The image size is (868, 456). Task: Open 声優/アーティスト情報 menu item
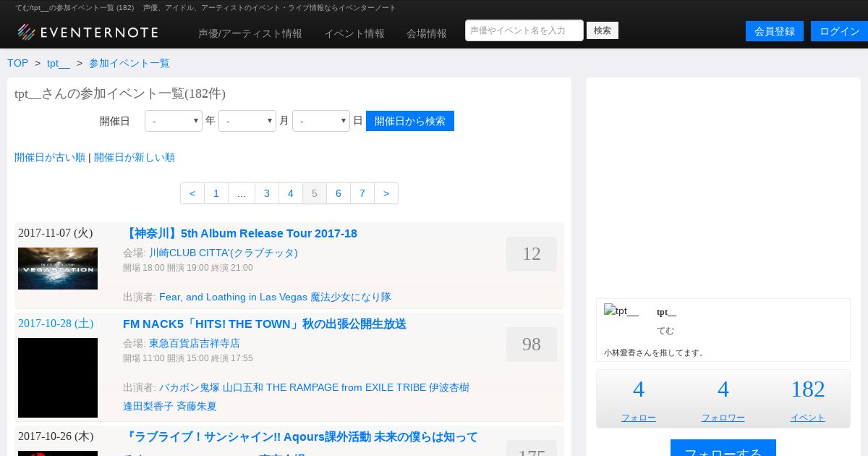tap(250, 33)
